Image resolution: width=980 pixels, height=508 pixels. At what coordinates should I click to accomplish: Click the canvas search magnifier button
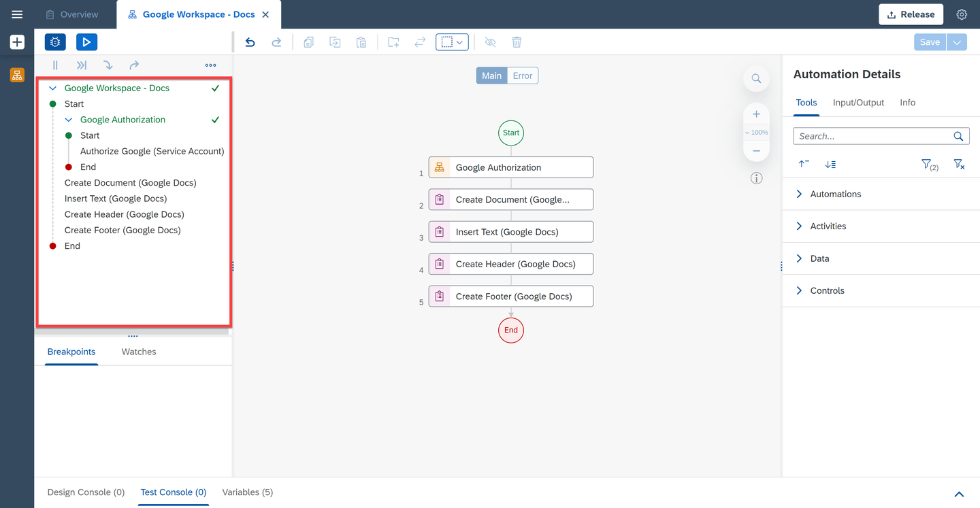pos(756,78)
